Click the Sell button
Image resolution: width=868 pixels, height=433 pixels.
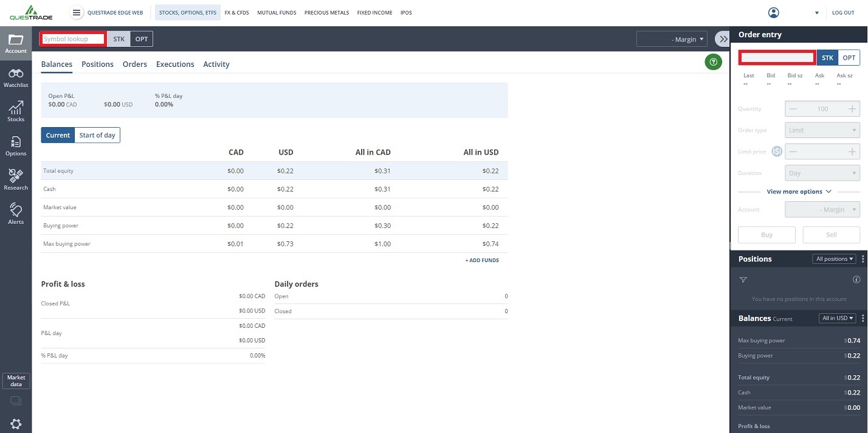click(831, 235)
